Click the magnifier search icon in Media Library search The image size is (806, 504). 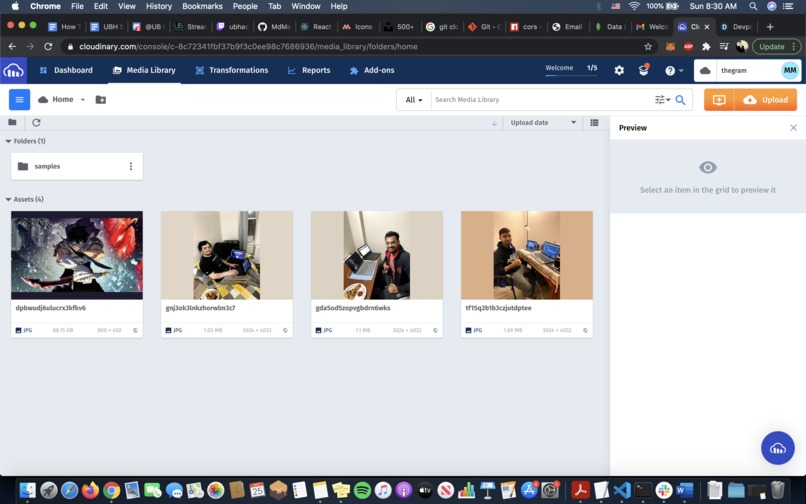(680, 100)
